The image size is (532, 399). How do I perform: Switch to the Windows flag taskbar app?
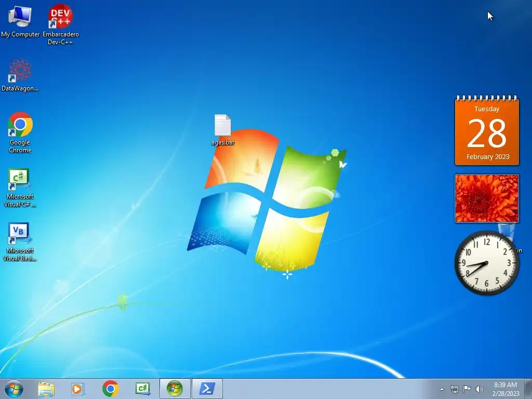pos(175,389)
